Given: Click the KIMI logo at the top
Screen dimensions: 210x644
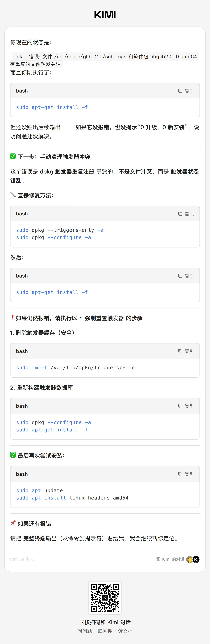Looking at the screenshot, I should click(105, 15).
